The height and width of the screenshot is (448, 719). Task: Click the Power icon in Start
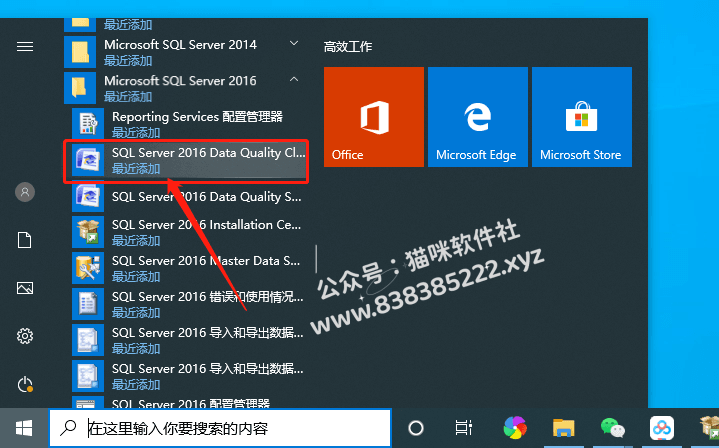click(25, 384)
